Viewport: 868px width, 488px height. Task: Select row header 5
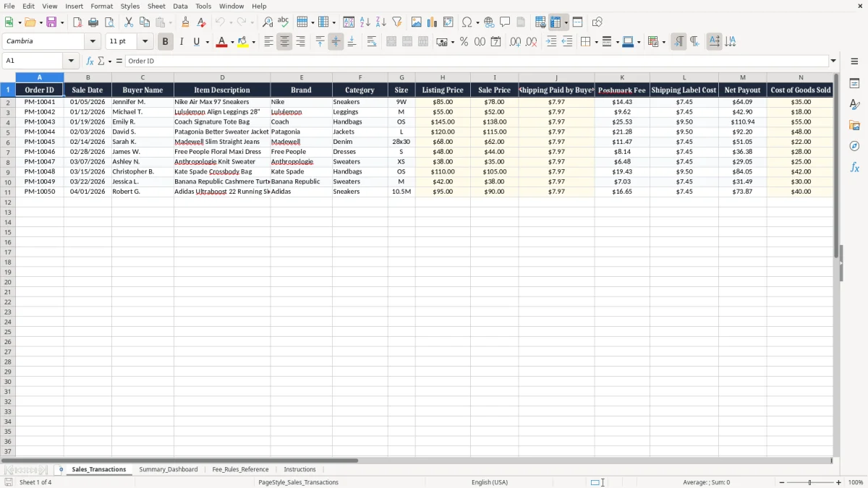click(8, 132)
